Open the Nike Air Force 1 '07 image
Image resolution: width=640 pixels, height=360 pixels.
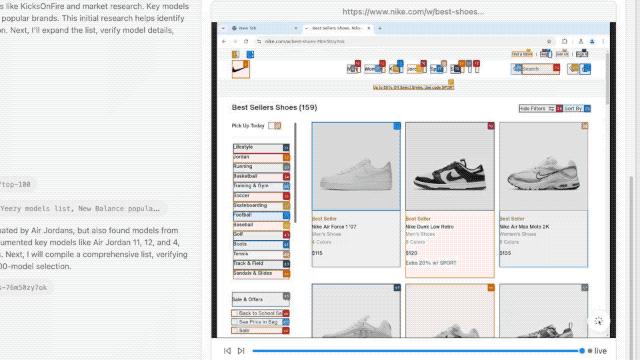click(356, 166)
